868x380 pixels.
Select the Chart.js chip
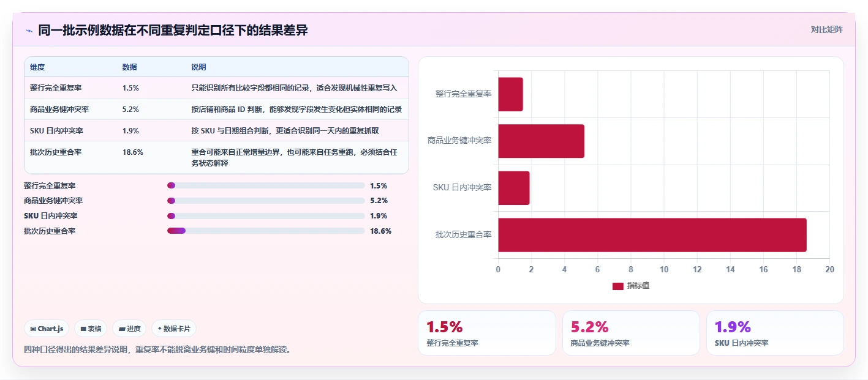coord(47,329)
